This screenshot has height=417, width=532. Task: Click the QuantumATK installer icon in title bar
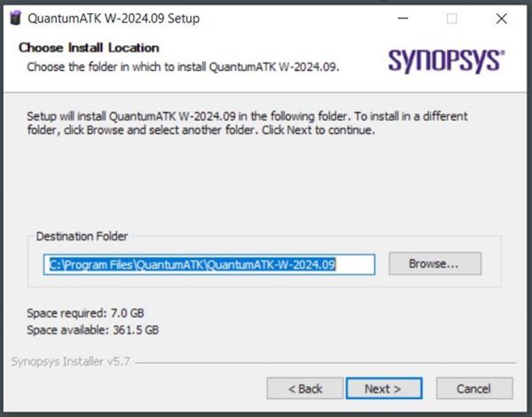click(x=15, y=18)
